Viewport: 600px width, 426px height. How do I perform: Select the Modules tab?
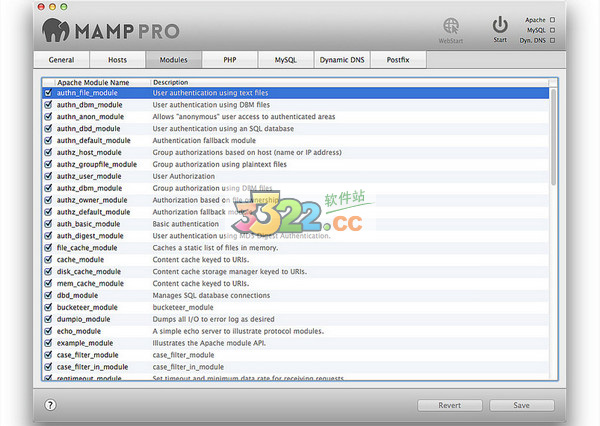point(173,60)
